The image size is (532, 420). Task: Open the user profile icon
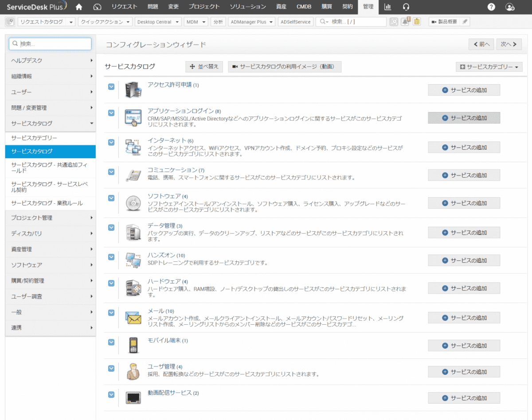click(510, 7)
